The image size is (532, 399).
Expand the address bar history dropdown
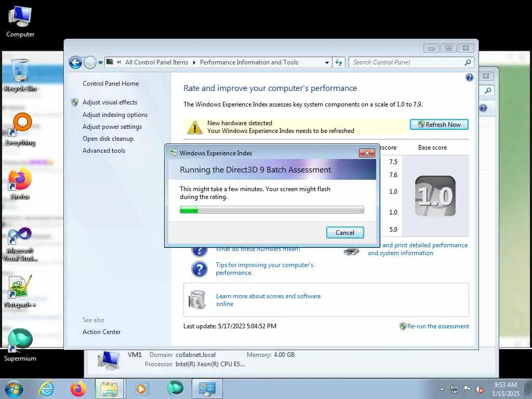(x=327, y=63)
